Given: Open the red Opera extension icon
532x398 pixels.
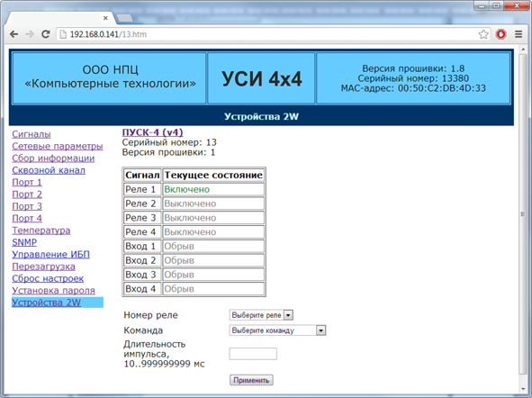Looking at the screenshot, I should (501, 34).
